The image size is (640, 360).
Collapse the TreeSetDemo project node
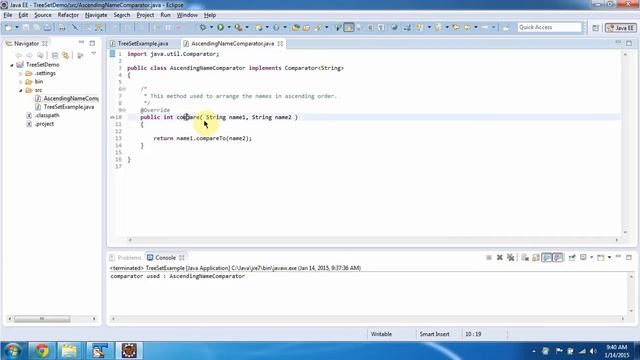(12, 65)
